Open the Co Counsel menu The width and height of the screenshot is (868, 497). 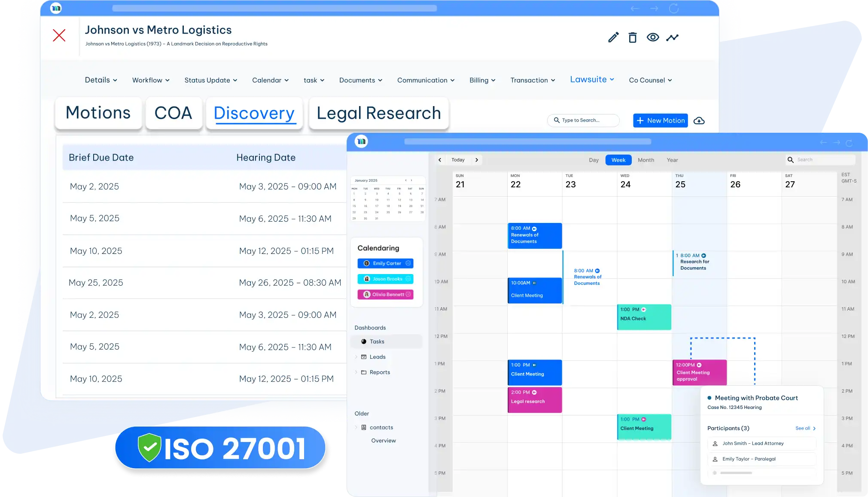coord(651,80)
